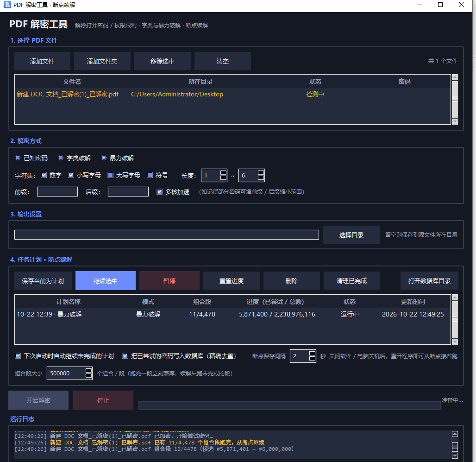476x462 pixels.
Task: Click 移除选中 to remove selected file
Action: pyautogui.click(x=163, y=61)
